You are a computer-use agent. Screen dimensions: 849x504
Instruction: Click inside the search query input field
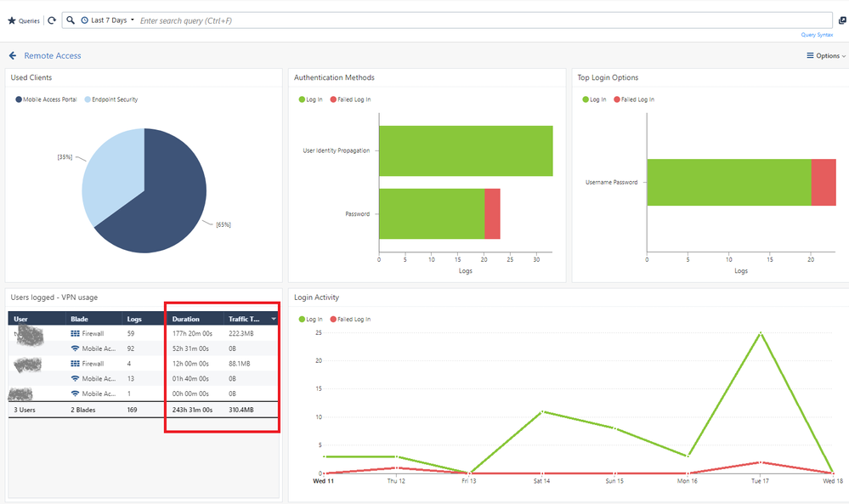click(476, 20)
